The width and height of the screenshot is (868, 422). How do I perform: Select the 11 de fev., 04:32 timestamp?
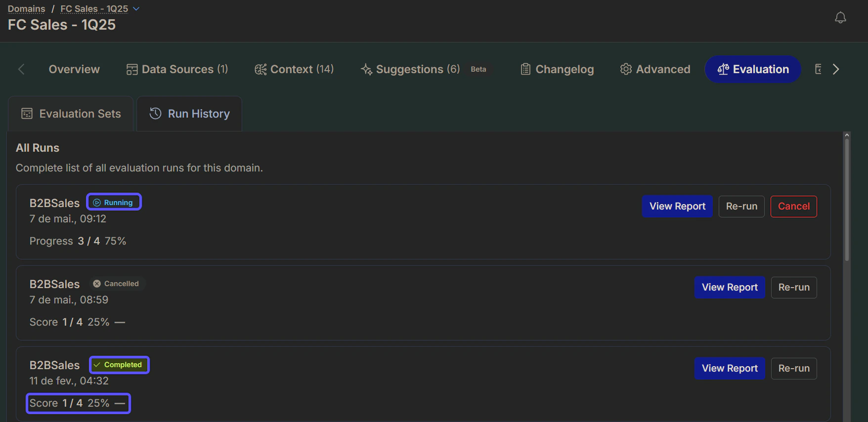69,381
